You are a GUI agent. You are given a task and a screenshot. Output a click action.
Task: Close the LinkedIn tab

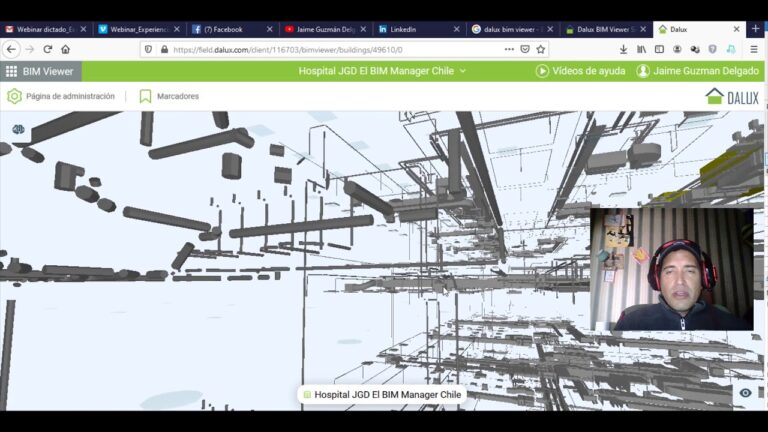click(x=456, y=29)
